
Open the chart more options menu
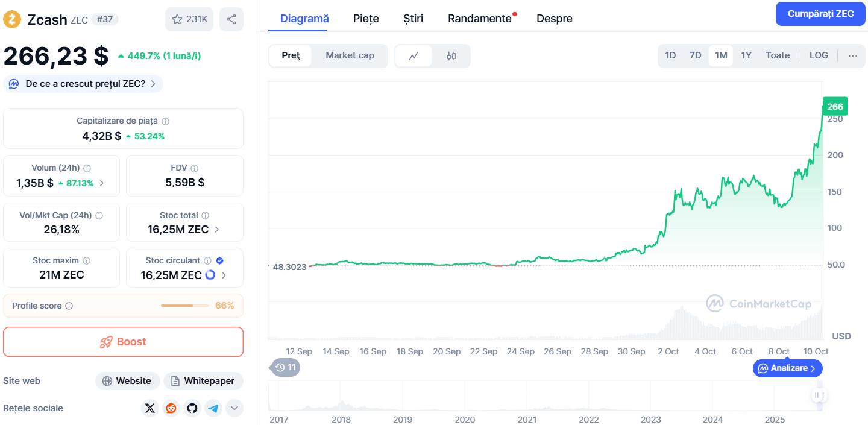[x=852, y=55]
